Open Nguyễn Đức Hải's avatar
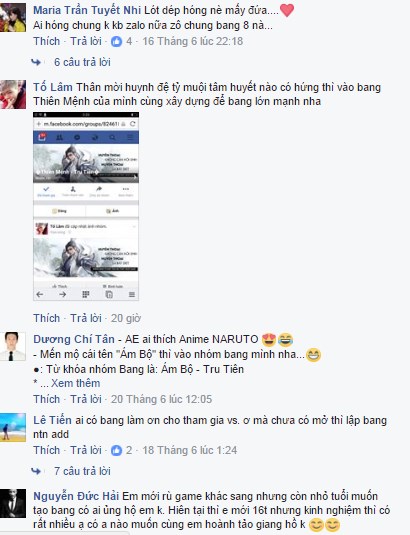 point(13,503)
